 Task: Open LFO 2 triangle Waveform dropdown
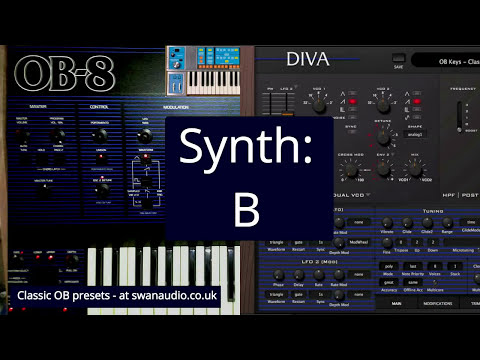[276, 295]
